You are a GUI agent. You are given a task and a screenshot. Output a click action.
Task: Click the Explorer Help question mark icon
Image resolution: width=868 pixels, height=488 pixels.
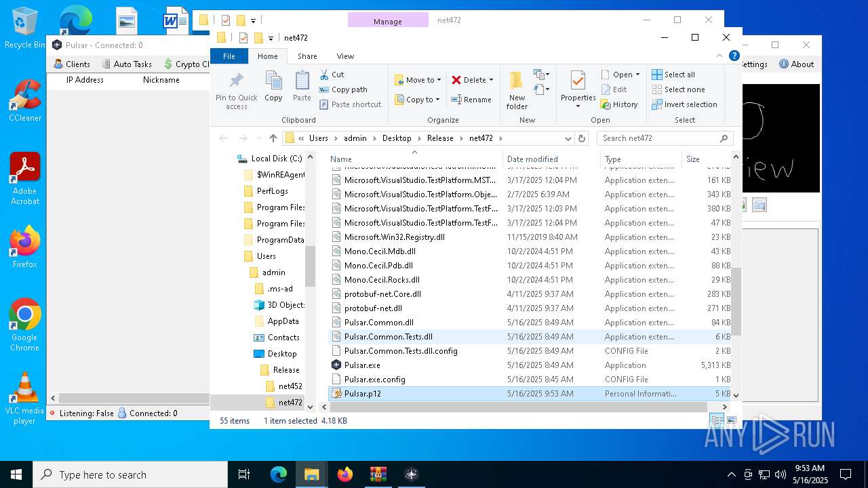point(734,56)
